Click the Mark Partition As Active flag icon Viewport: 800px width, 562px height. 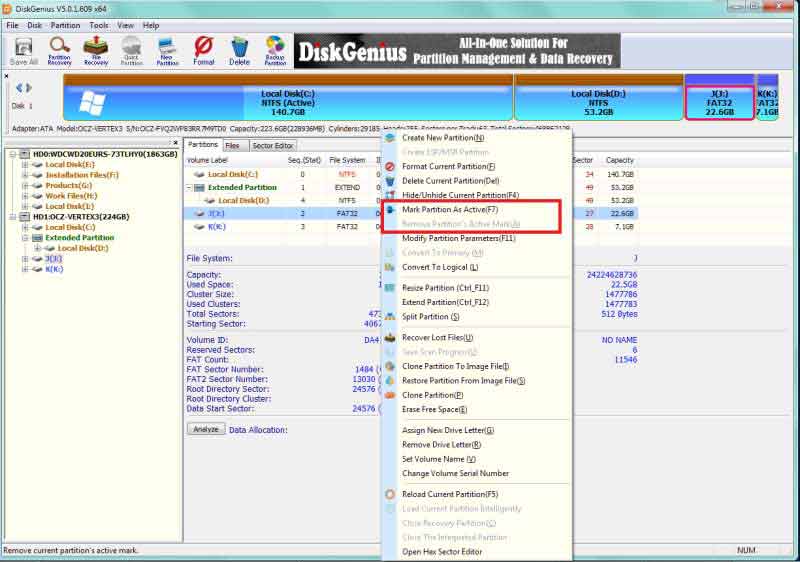pyautogui.click(x=390, y=210)
